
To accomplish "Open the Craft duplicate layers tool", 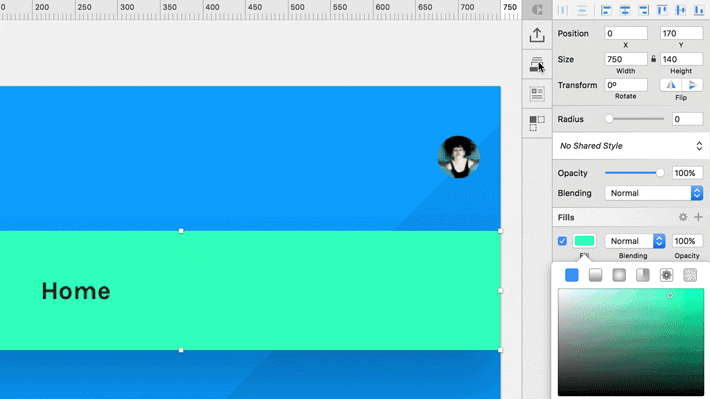I will coord(537,64).
